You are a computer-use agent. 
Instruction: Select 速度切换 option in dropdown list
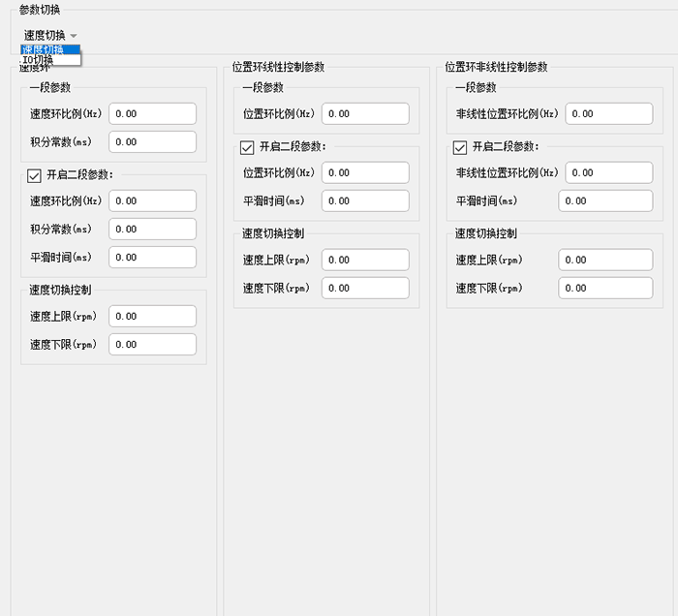coord(50,49)
